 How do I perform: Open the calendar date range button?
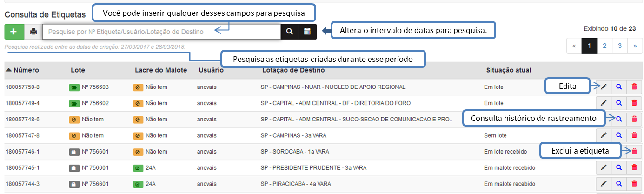click(307, 32)
